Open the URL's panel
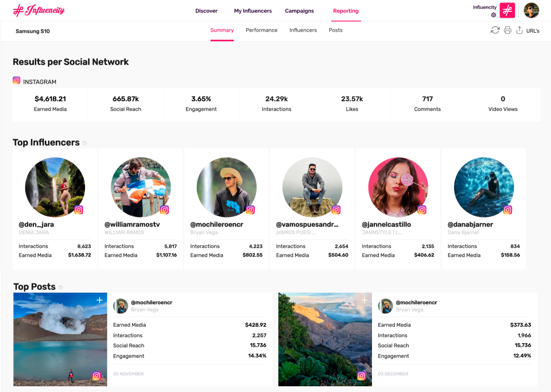This screenshot has height=392, width=551. coord(533,30)
